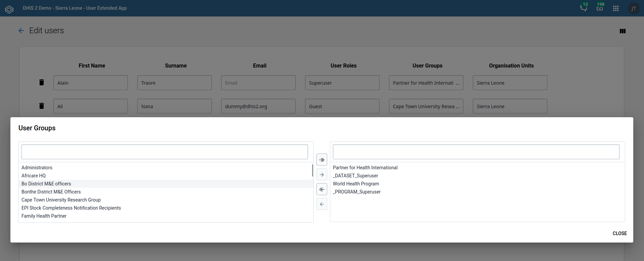644x261 pixels.
Task: Select Bo District M&E officers group
Action: point(166,184)
